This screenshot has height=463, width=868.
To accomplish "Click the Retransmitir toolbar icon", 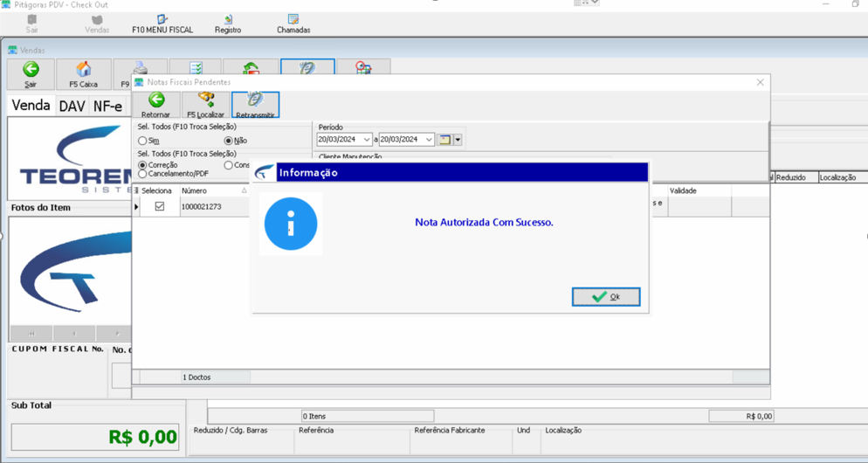I will pos(255,100).
